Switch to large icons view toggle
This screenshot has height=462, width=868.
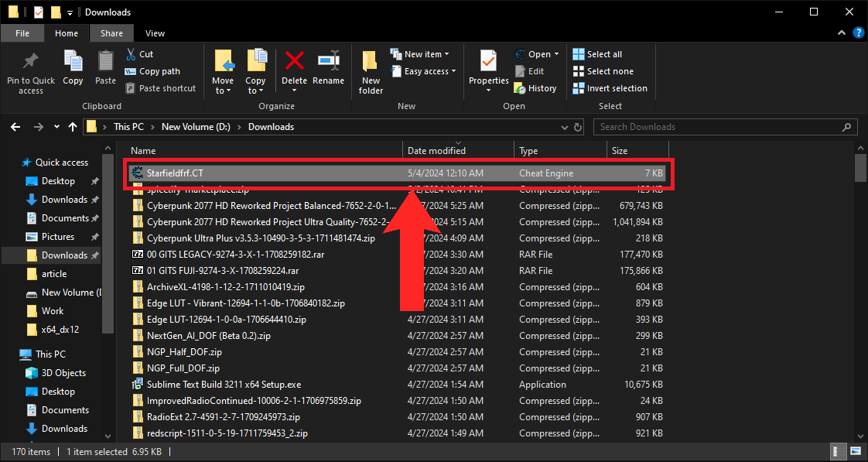point(855,452)
